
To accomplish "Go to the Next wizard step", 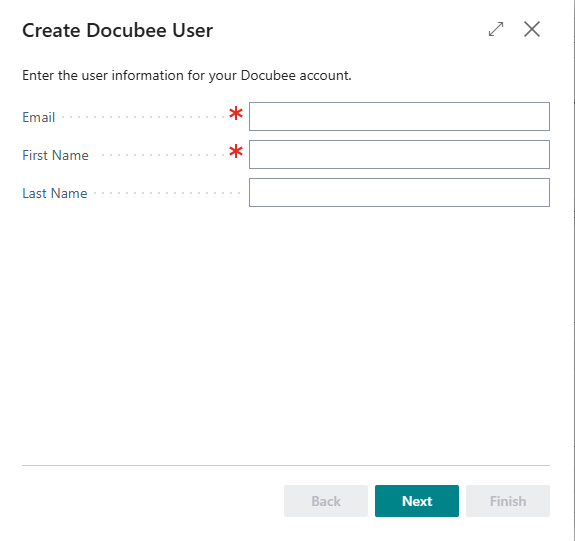I will pos(417,501).
